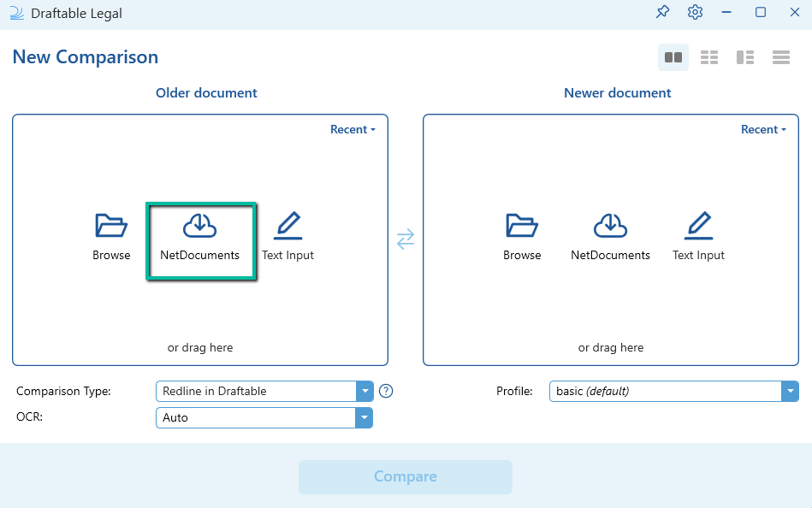Choose Text Input for the older document
Viewport: 812px width, 508px height.
point(288,237)
